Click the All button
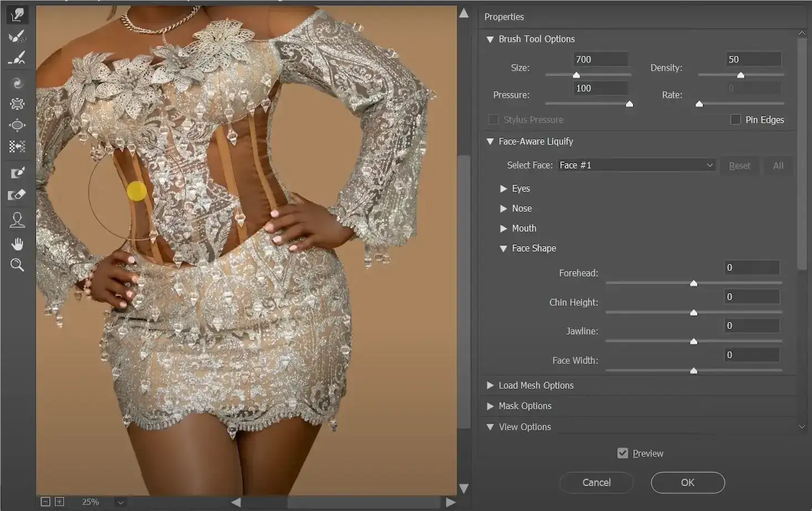This screenshot has width=812, height=511. (778, 166)
